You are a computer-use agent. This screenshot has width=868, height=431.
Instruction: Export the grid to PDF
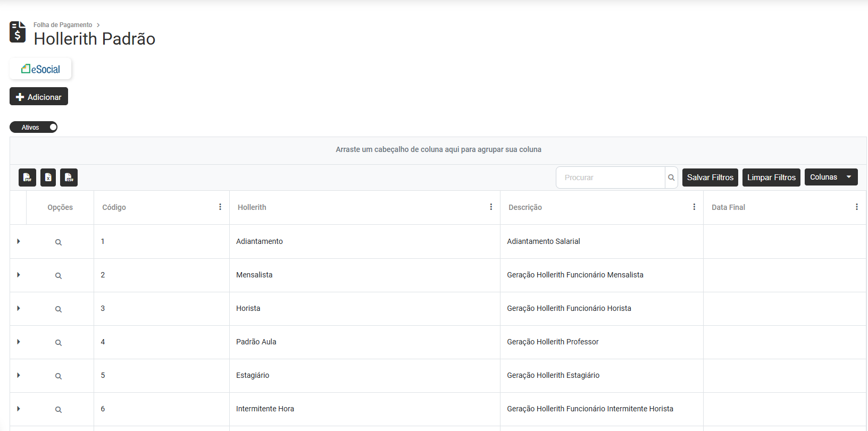(x=27, y=178)
